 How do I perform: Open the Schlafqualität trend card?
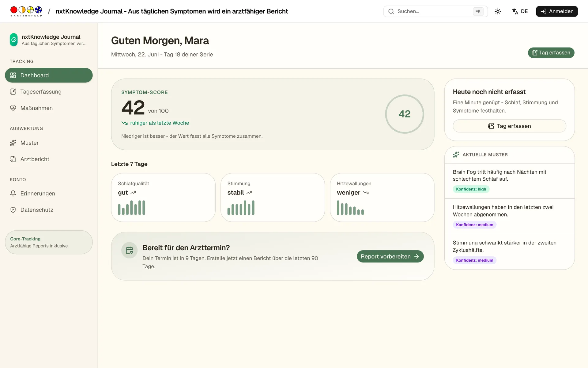163,197
